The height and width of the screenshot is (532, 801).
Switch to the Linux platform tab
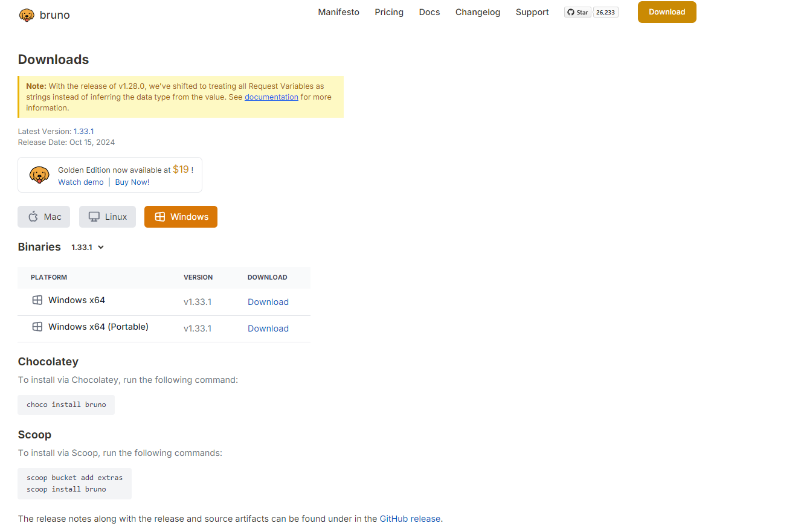pos(108,217)
